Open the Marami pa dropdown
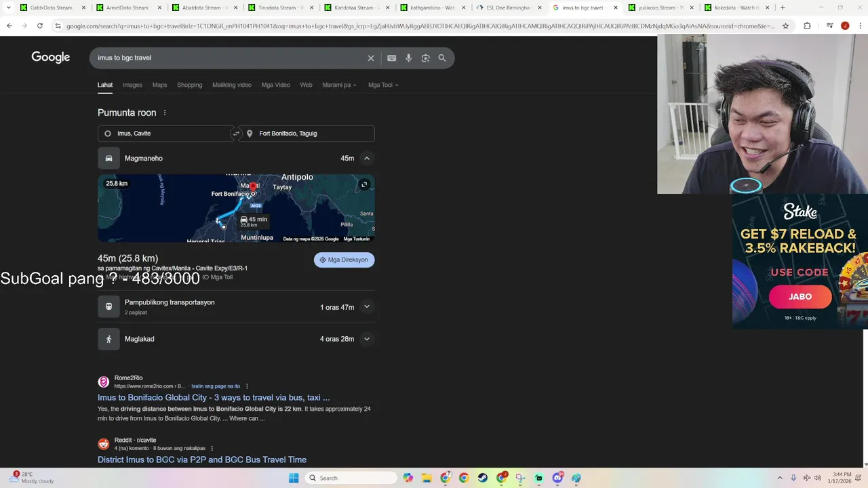Viewport: 868px width, 488px height. (339, 85)
